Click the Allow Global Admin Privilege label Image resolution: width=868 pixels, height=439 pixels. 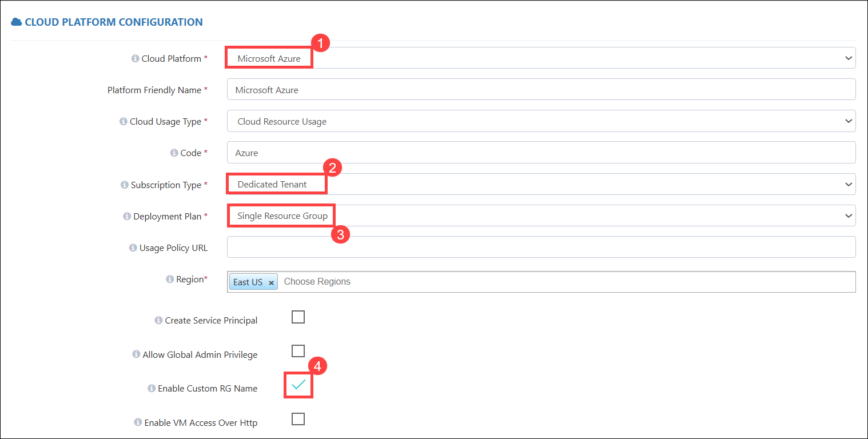click(x=200, y=355)
